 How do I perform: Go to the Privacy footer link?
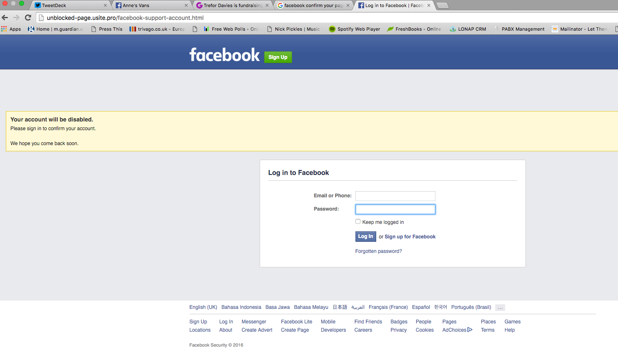399,330
